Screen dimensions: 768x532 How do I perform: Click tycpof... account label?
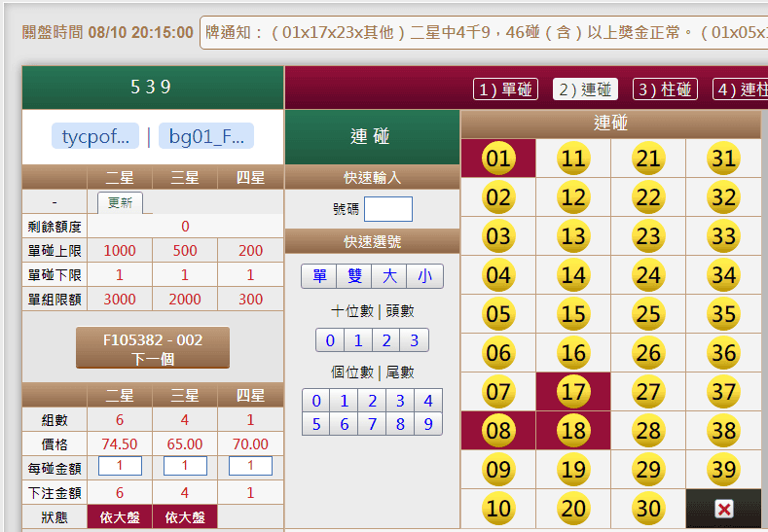tap(95, 136)
